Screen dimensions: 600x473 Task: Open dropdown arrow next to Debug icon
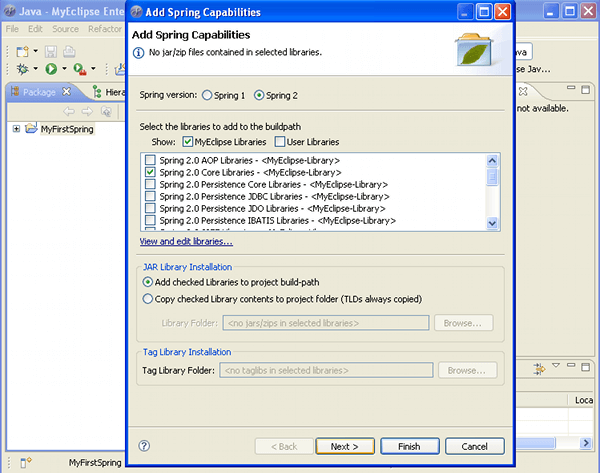coord(36,69)
